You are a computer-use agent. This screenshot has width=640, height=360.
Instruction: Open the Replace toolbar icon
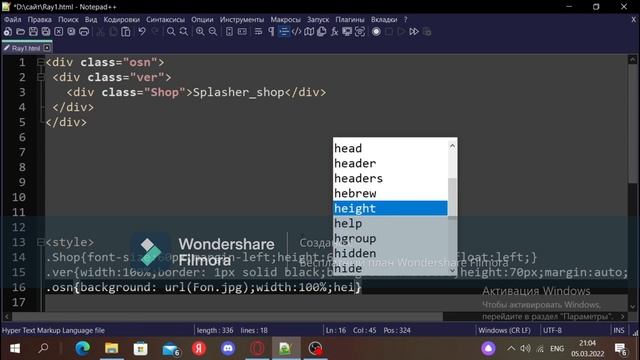(184, 31)
